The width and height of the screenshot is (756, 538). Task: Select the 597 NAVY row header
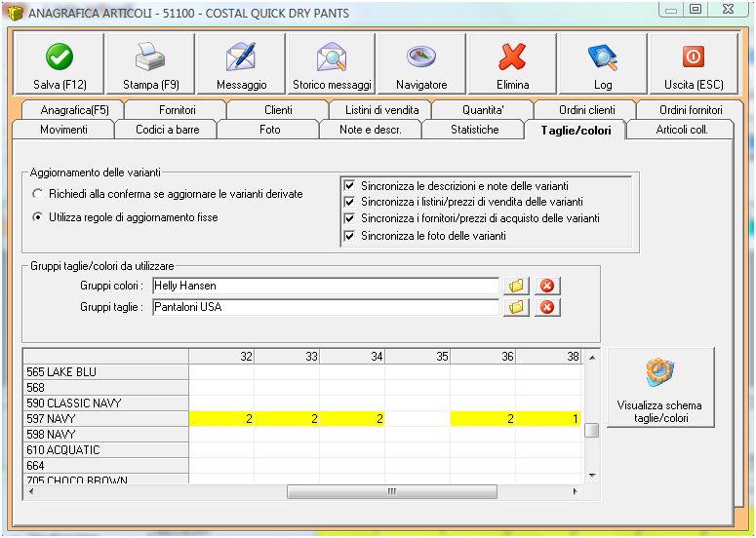pos(106,418)
